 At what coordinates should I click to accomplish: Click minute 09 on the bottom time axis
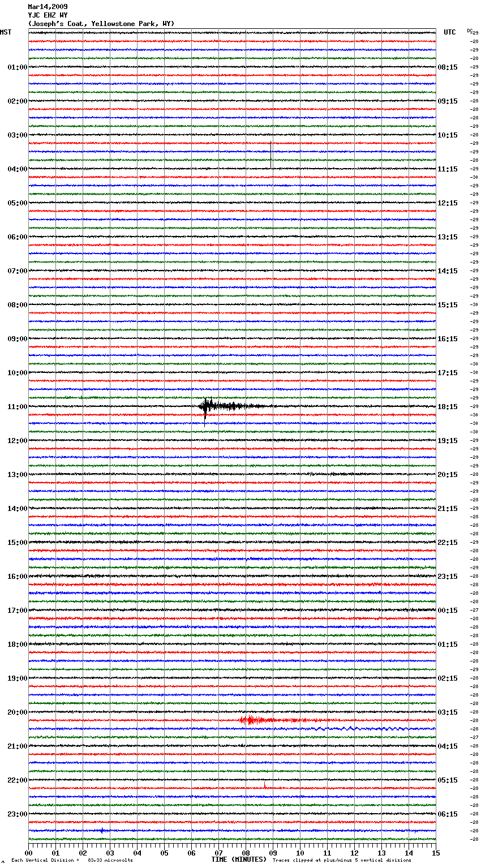[x=273, y=853]
